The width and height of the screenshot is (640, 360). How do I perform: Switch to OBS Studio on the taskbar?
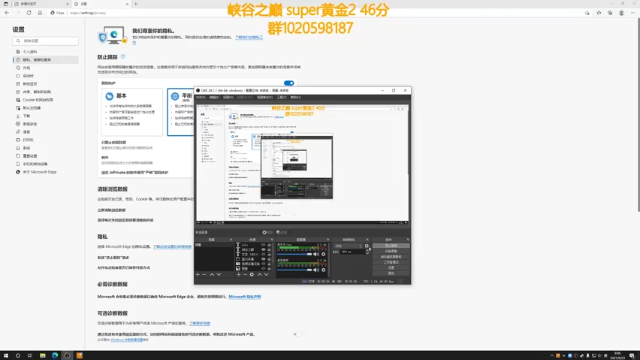pos(67,356)
